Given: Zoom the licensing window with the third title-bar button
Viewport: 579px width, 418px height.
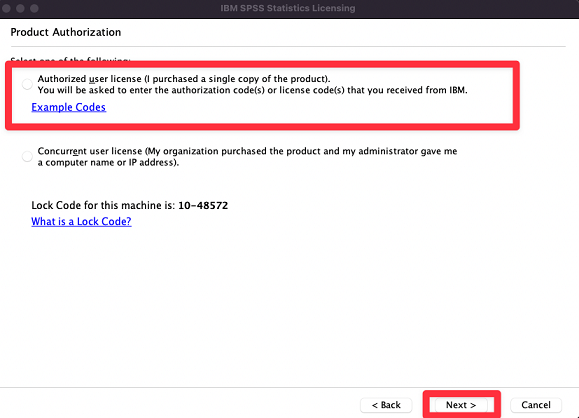Looking at the screenshot, I should point(34,8).
